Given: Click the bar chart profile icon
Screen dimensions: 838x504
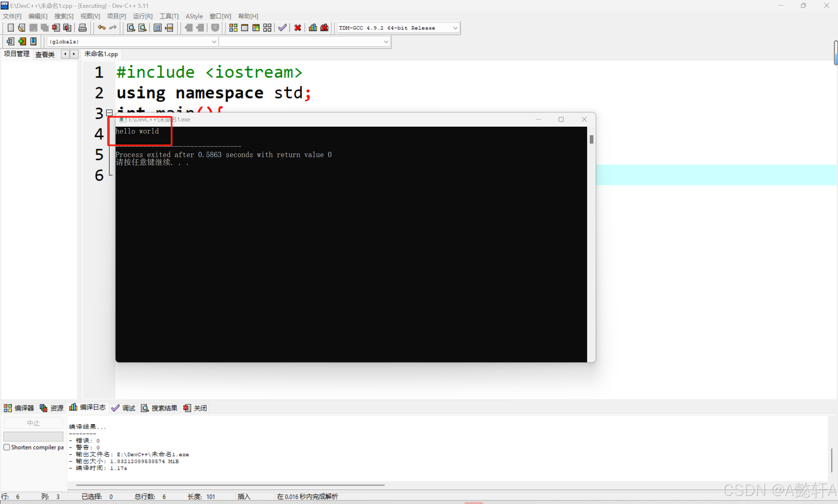Looking at the screenshot, I should 313,28.
